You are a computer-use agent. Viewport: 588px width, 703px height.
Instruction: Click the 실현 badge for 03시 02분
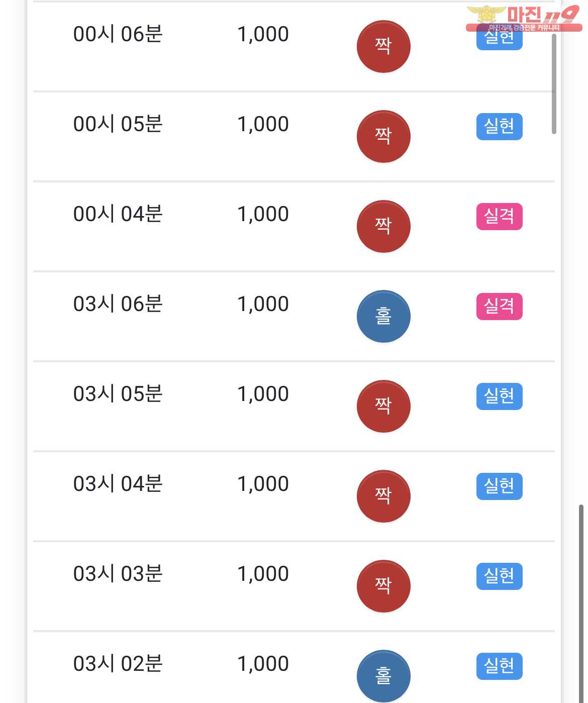(499, 666)
